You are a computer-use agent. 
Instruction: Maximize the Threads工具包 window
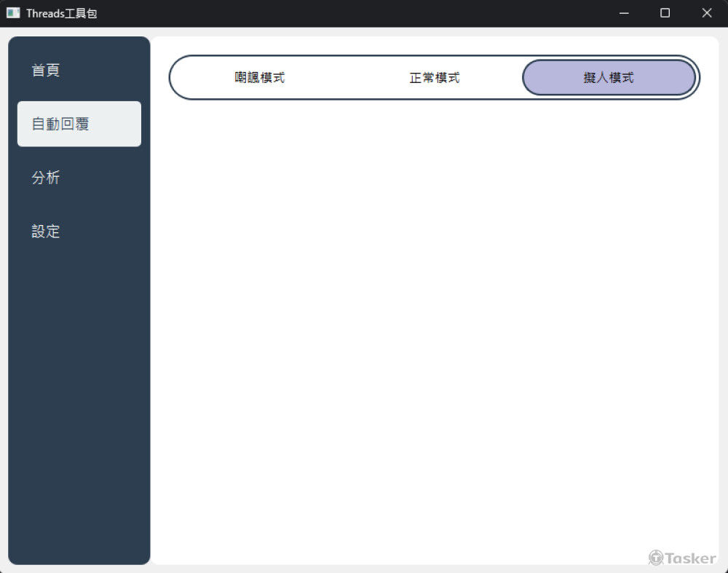665,13
